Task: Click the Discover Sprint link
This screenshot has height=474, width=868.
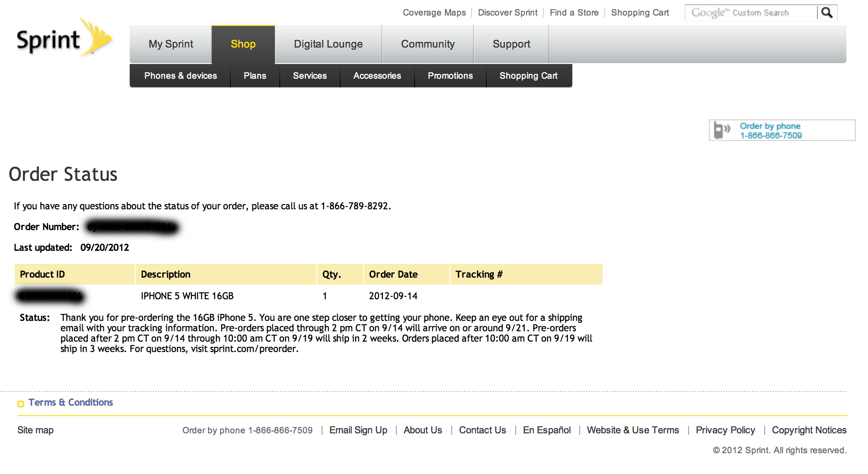Action: (x=507, y=13)
